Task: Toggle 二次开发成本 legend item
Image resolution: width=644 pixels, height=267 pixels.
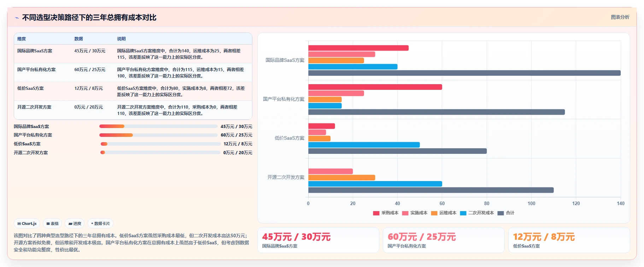Action: (x=477, y=213)
